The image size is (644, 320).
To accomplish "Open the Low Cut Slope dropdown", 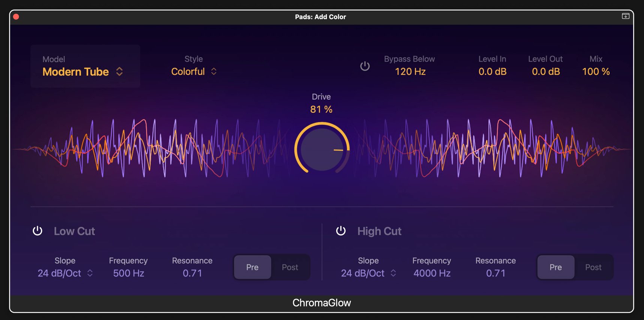I will [x=65, y=273].
